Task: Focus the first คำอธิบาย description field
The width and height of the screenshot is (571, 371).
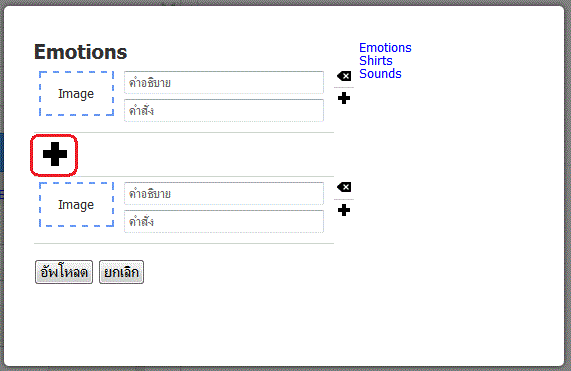Action: pyautogui.click(x=224, y=83)
